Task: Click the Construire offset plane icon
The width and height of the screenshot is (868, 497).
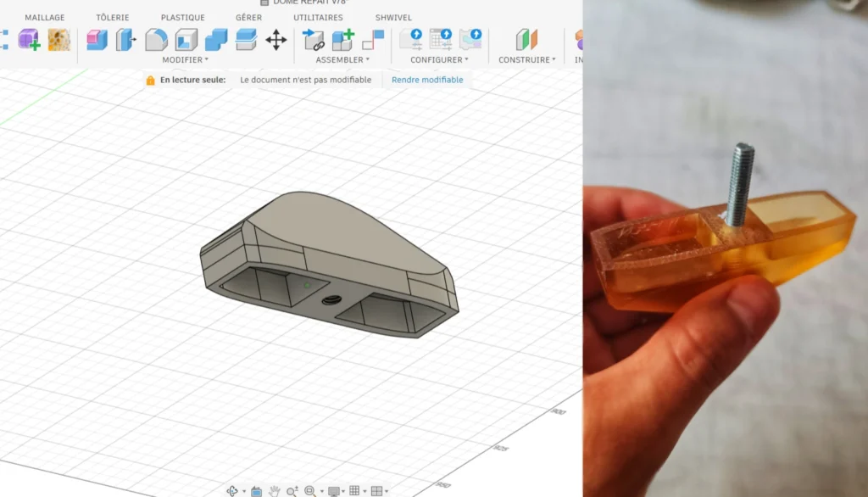Action: click(526, 40)
